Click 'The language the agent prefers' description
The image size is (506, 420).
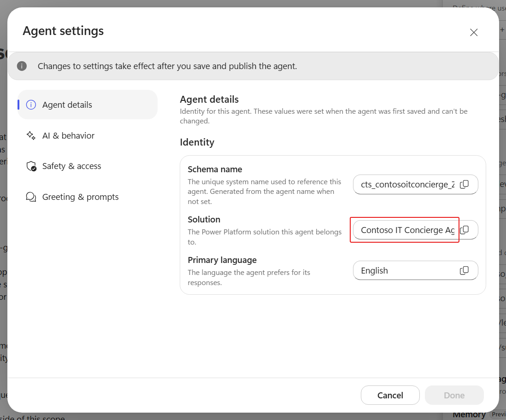(x=249, y=277)
